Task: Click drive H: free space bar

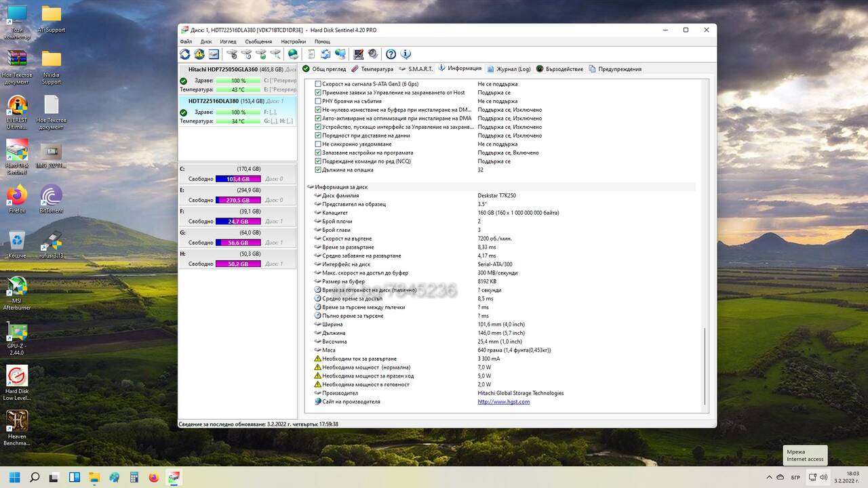Action: (x=238, y=264)
